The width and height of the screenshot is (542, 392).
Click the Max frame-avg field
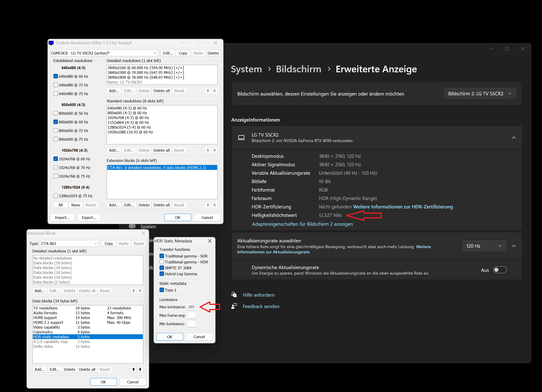[x=191, y=315]
